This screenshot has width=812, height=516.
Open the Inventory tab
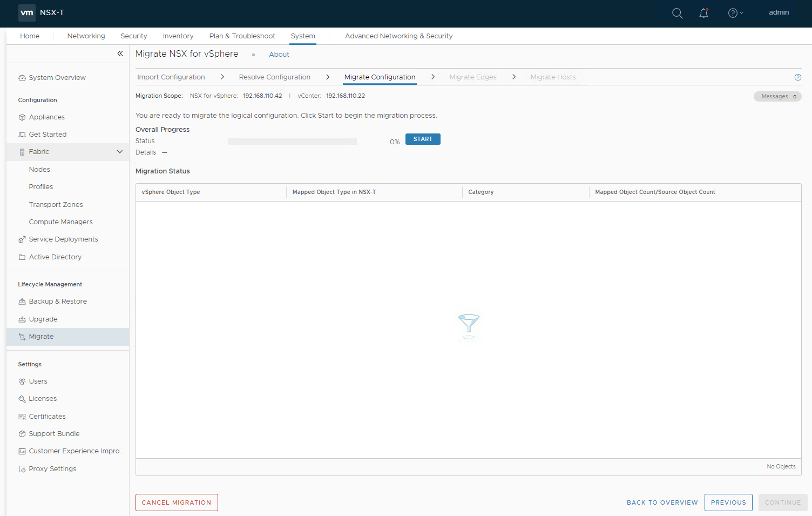point(178,36)
